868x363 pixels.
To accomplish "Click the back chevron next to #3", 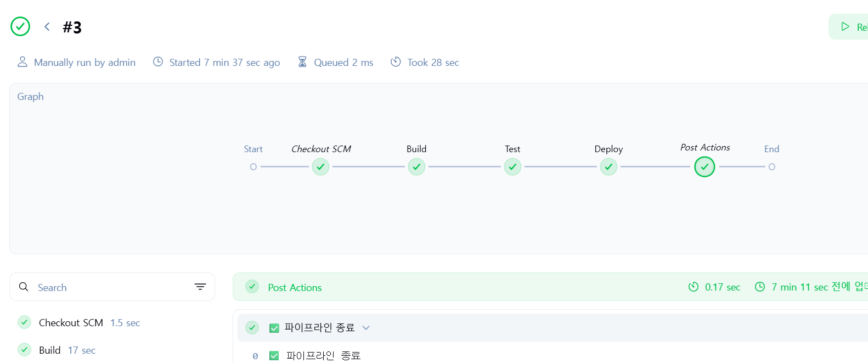I will click(47, 26).
